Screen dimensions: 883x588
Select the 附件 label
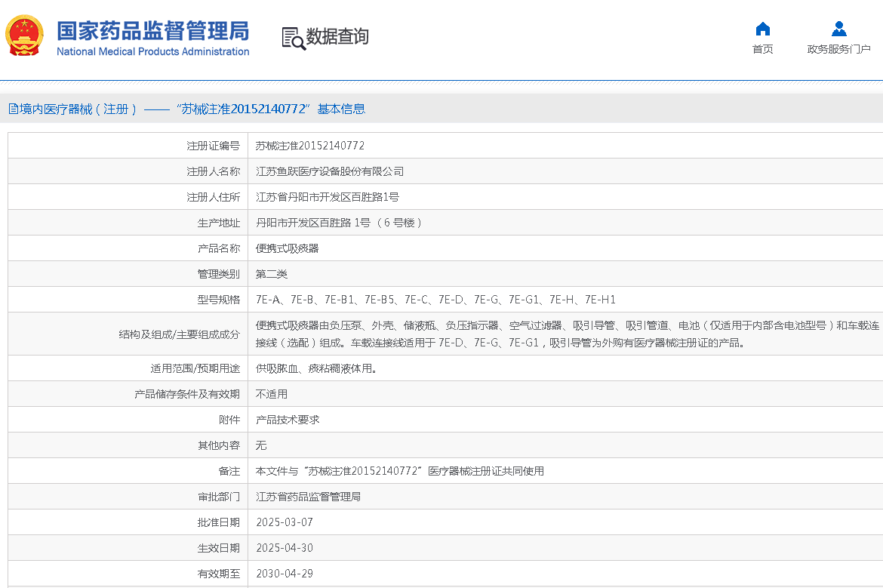coord(229,420)
